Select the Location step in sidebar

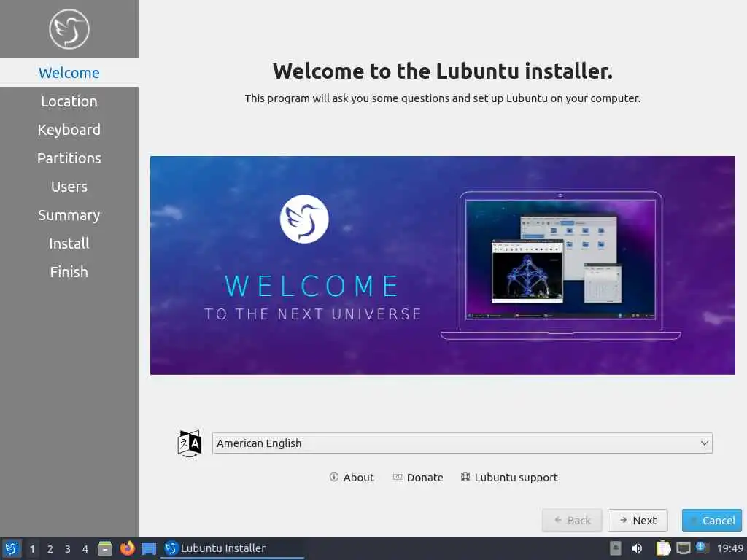coord(69,101)
